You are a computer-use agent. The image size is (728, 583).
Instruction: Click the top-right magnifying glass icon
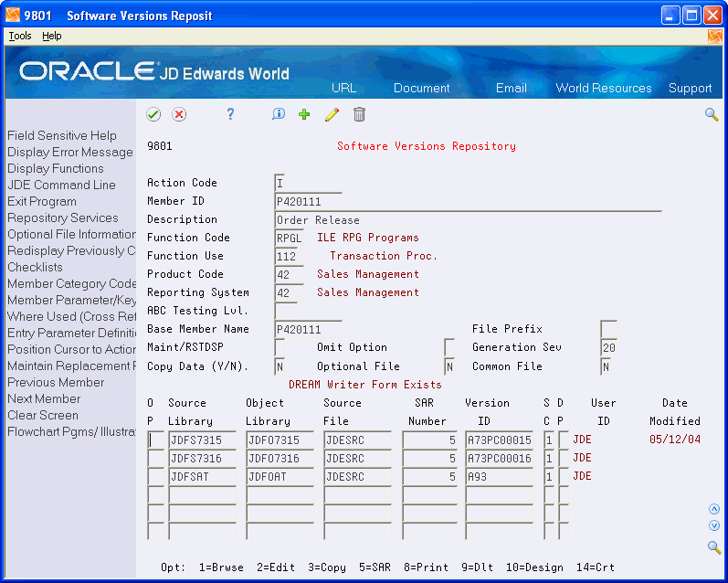pyautogui.click(x=712, y=114)
